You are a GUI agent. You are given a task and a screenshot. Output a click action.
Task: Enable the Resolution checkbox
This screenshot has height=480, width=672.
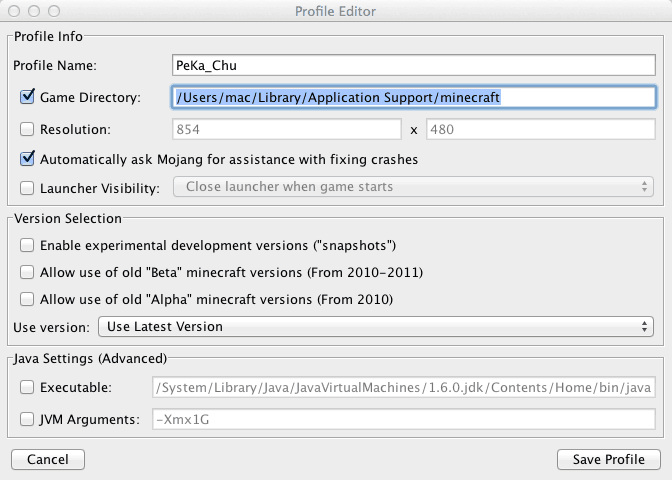tap(27, 129)
